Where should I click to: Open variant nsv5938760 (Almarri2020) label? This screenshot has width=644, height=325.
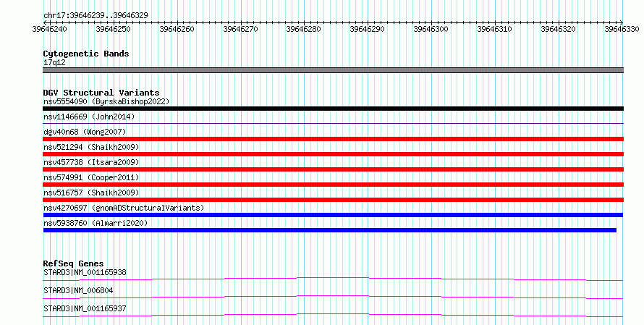point(96,223)
